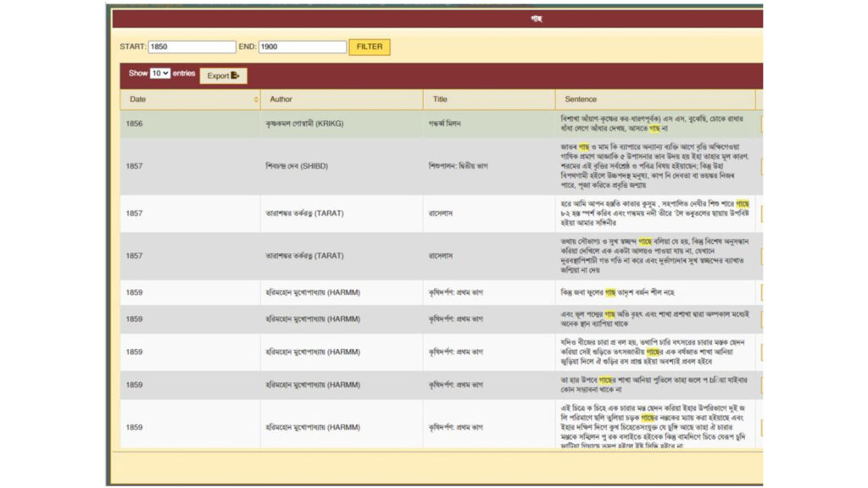
Task: Sort the table by the Date column
Action: [191, 100]
